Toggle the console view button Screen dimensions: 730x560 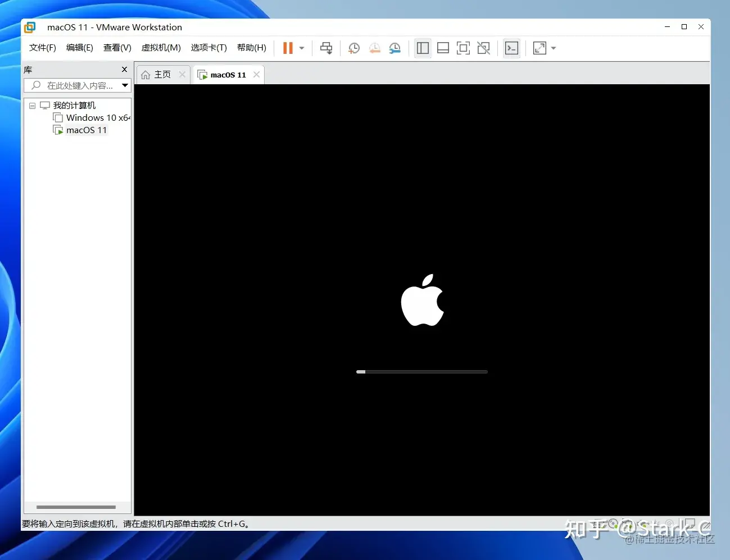click(511, 48)
